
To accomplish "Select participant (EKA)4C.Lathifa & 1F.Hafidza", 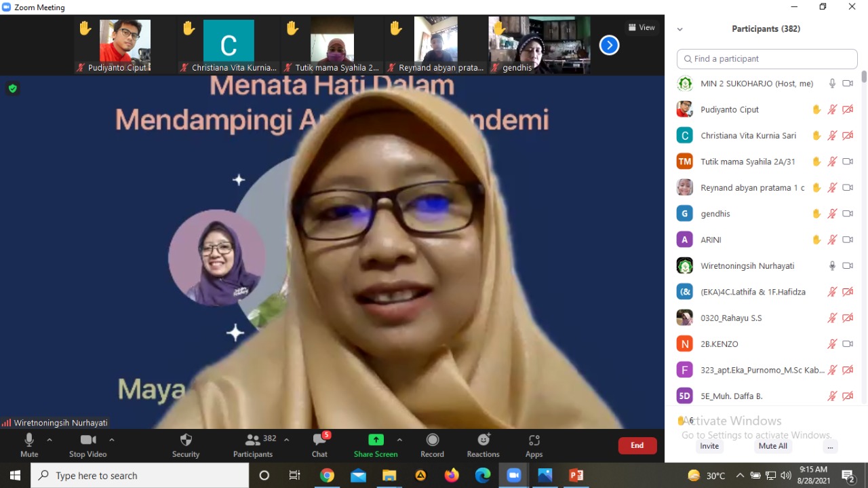I will (768, 292).
